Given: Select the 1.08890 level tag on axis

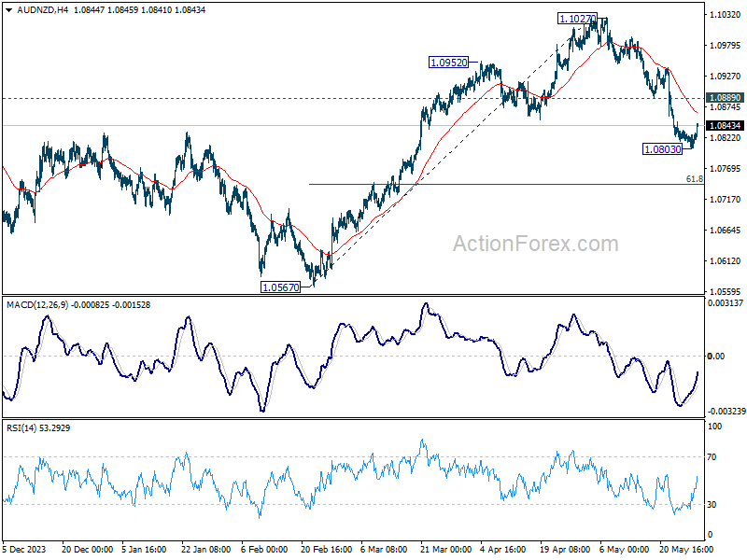Looking at the screenshot, I should (x=726, y=98).
